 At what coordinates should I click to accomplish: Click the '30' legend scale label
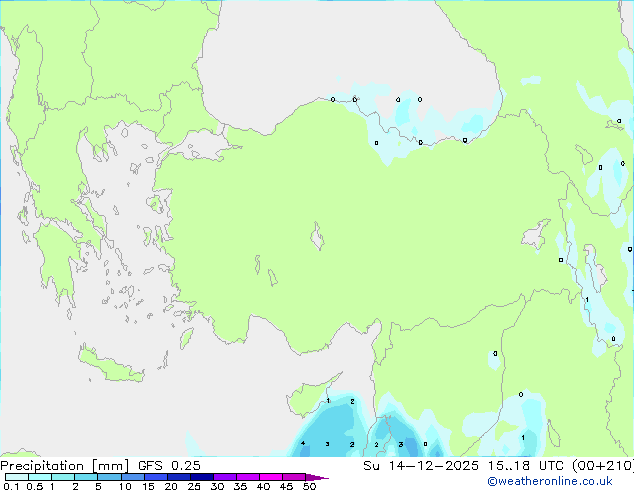(x=217, y=486)
